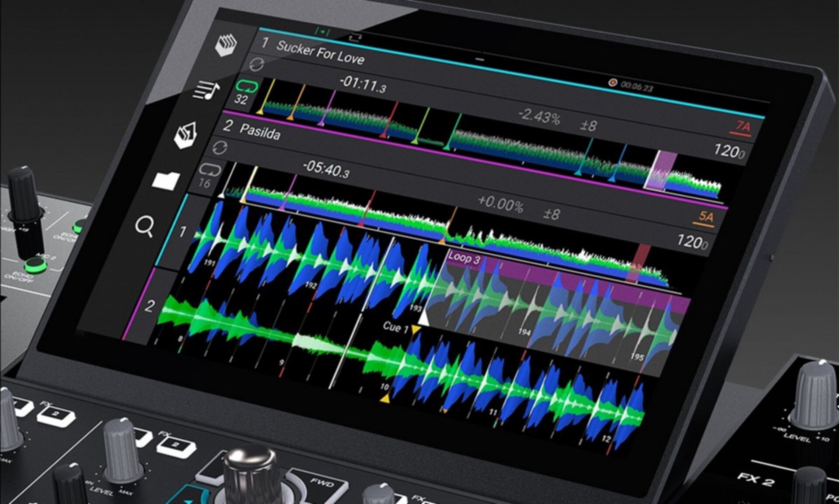Tap the white triangle at Loop 3 start
This screenshot has width=839, height=504.
pos(423,319)
